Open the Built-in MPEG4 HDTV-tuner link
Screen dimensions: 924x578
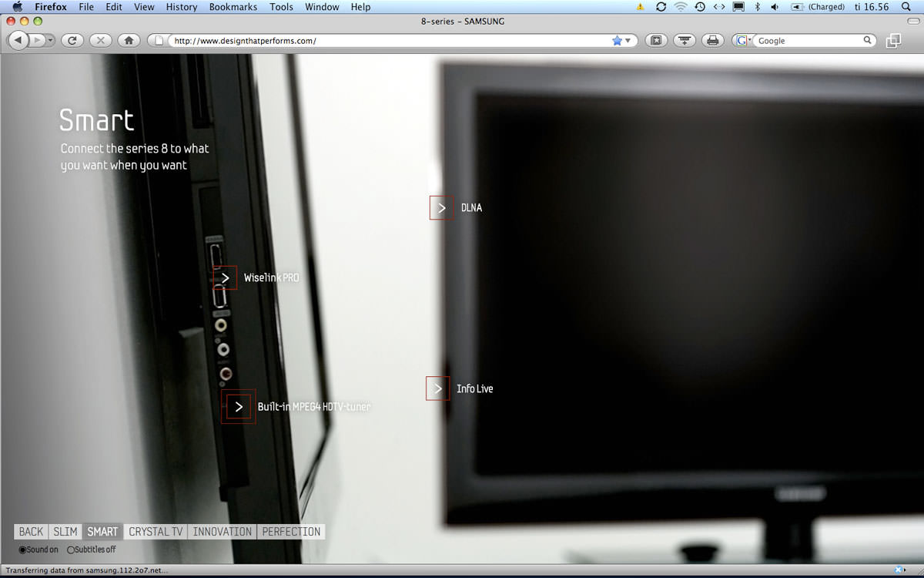[x=314, y=406]
